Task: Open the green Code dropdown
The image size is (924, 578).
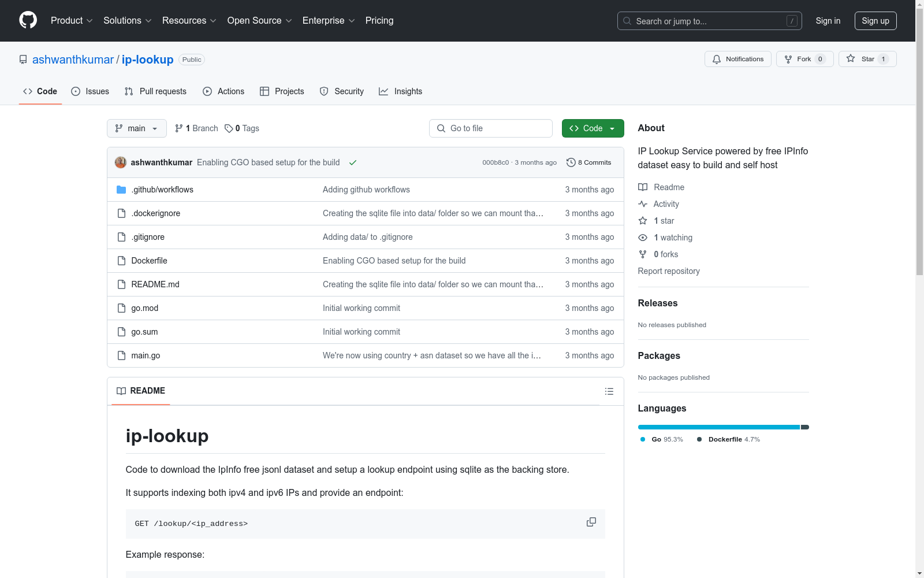Action: (593, 128)
